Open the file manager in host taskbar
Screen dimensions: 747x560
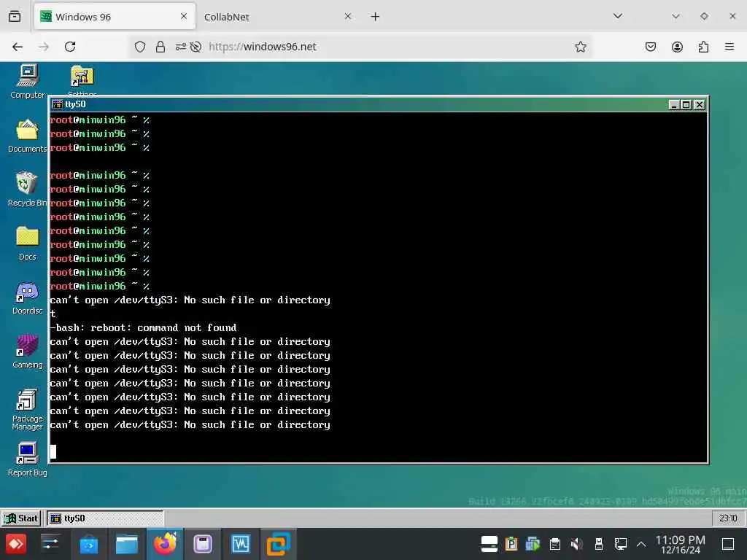tap(127, 544)
